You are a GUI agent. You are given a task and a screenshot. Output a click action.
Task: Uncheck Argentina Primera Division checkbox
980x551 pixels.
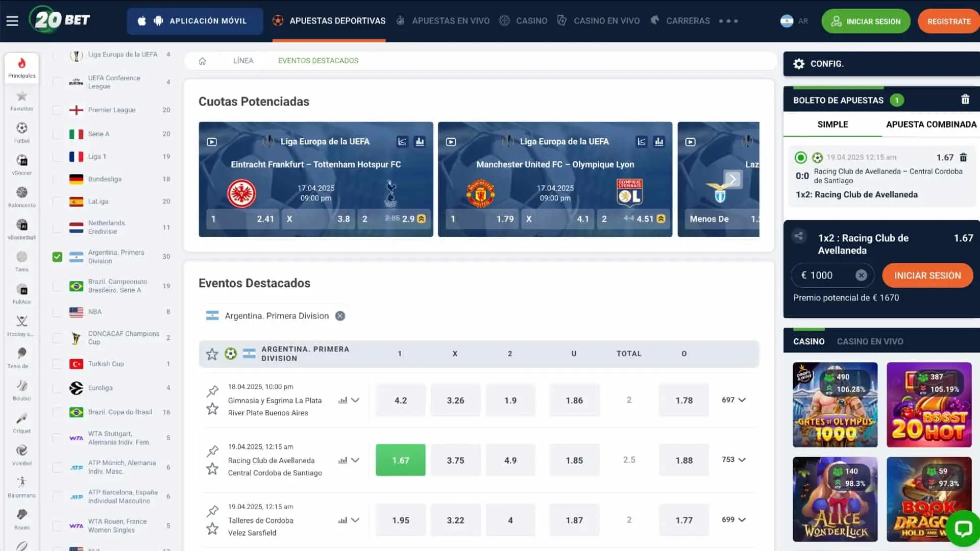[x=57, y=257]
